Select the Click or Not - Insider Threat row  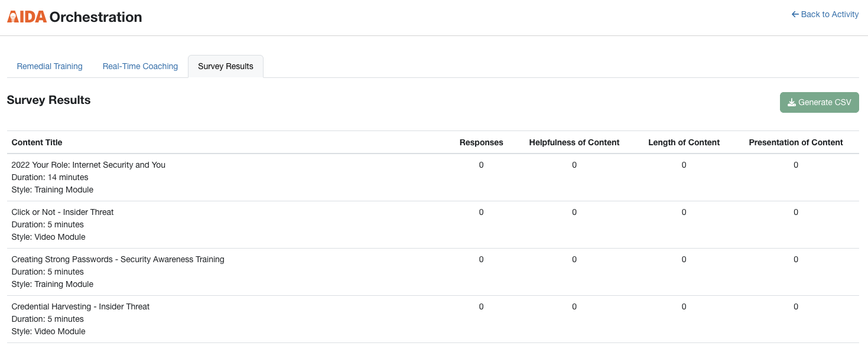433,224
